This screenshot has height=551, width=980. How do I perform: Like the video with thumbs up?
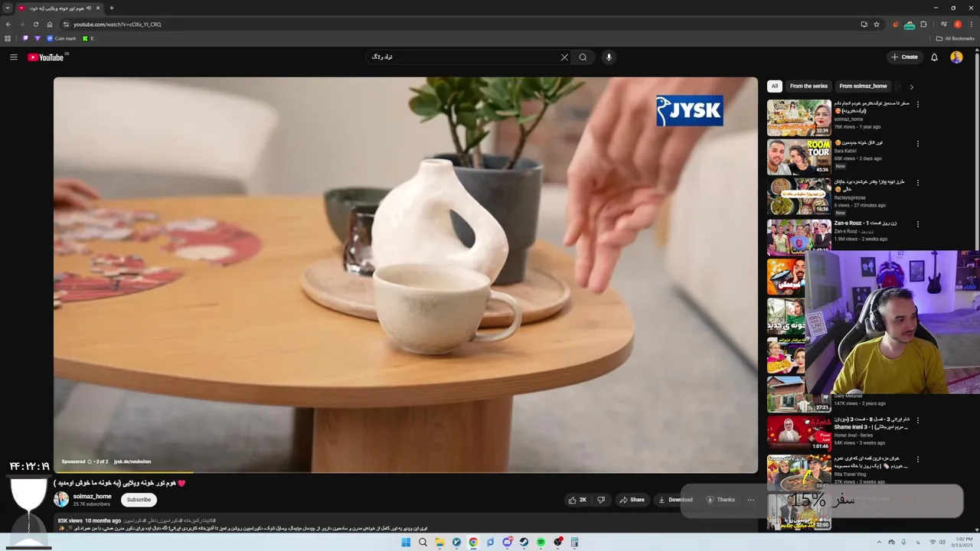point(577,500)
